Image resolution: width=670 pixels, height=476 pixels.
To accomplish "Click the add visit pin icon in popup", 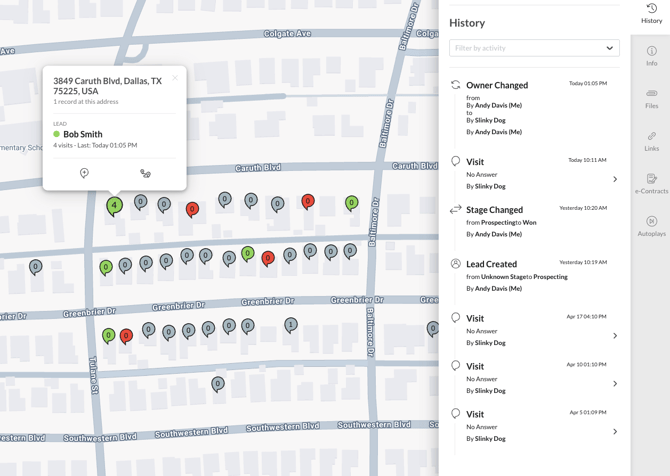I will pos(84,173).
